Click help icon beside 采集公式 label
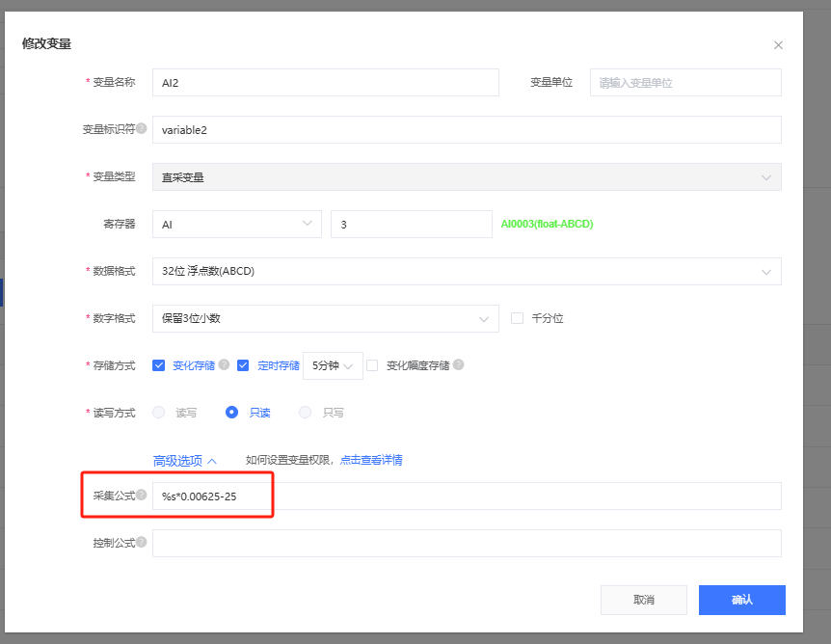This screenshot has width=831, height=644. (142, 496)
